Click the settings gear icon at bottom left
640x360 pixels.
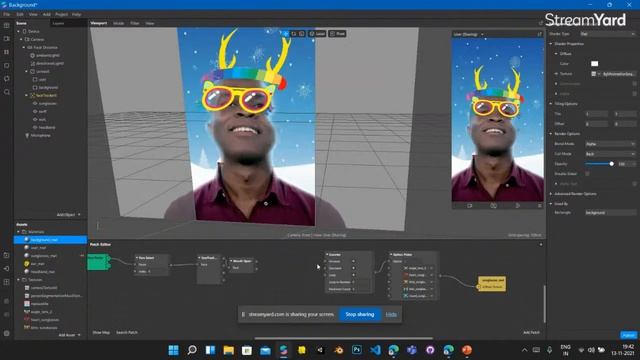pos(7,333)
